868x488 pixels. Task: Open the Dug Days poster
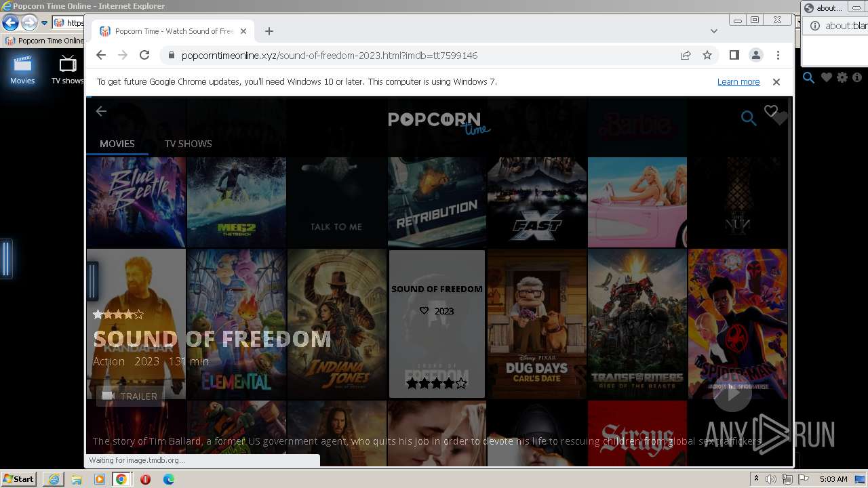[537, 324]
